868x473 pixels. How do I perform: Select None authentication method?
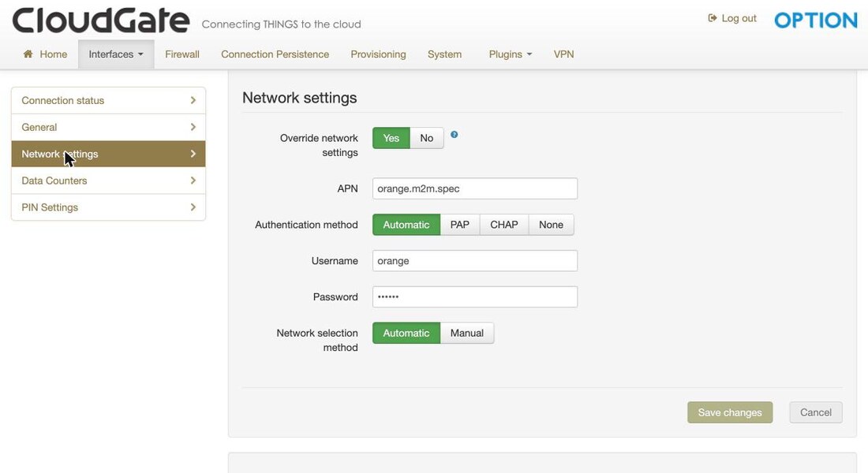(551, 225)
